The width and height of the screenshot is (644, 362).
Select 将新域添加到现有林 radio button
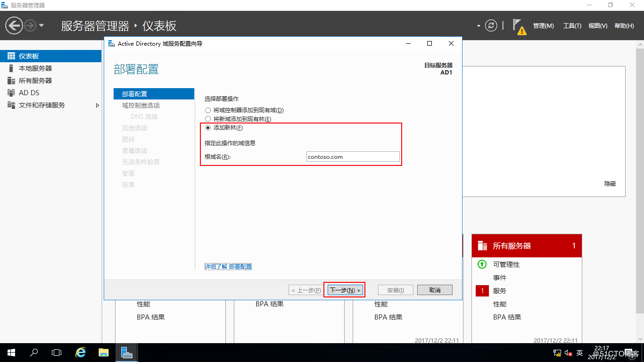(208, 119)
